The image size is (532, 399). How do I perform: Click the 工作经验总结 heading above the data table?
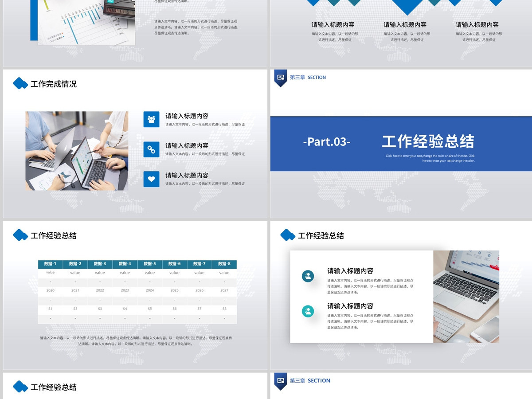[54, 235]
